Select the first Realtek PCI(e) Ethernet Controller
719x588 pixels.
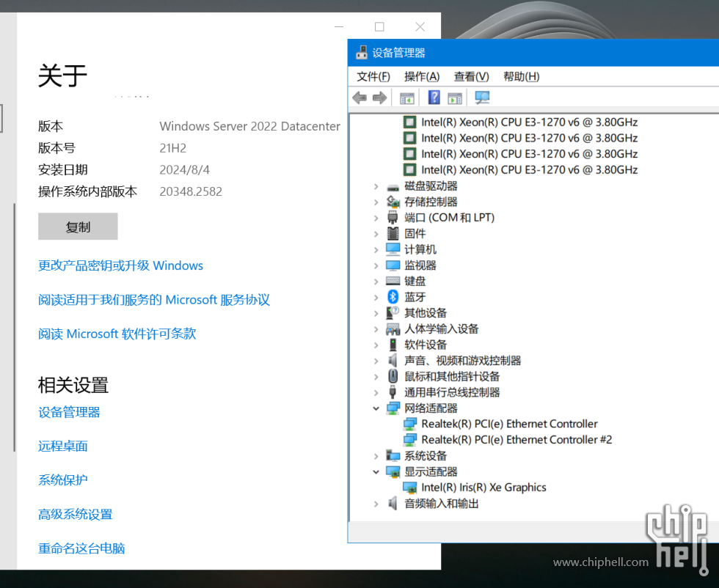509,424
